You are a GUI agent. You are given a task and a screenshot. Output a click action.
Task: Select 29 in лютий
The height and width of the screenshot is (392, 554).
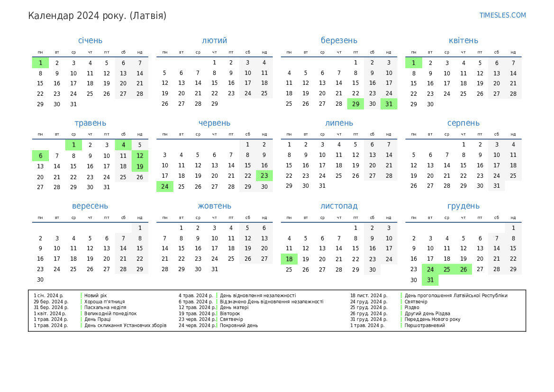tap(215, 104)
